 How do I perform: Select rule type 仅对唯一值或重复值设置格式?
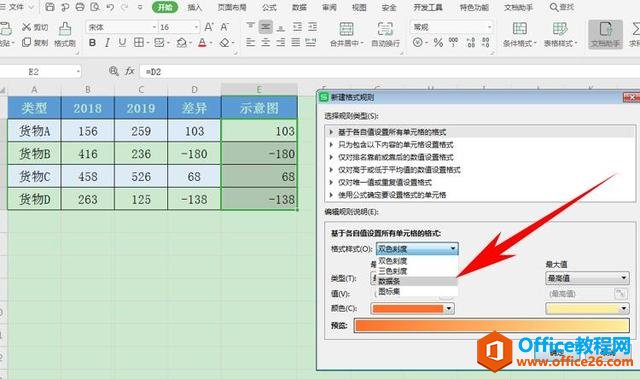click(385, 182)
